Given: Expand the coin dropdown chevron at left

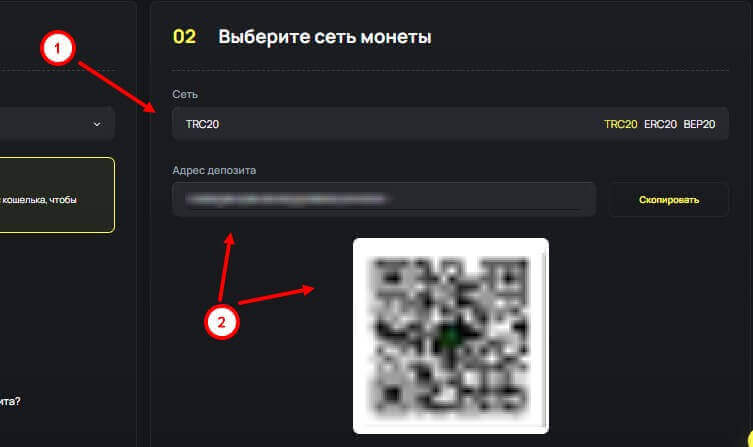Looking at the screenshot, I should (x=97, y=124).
